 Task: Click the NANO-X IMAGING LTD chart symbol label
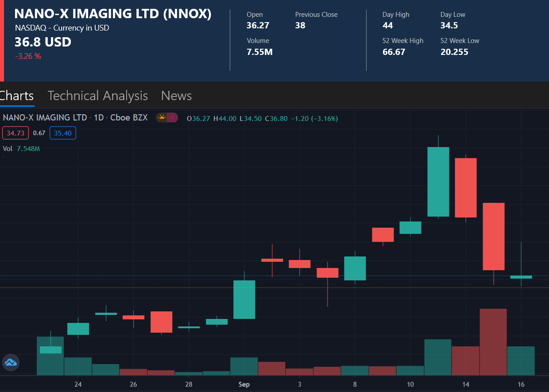coord(45,118)
